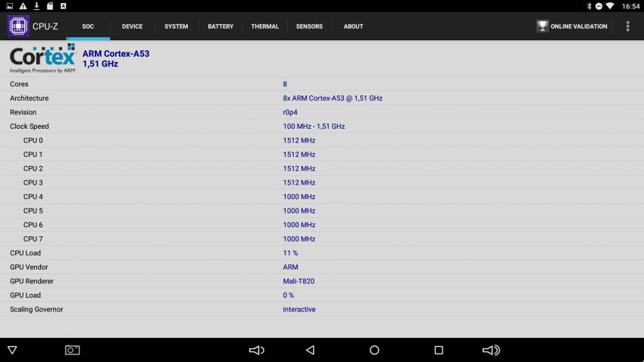Tap the do-not-disturb status icon

pyautogui.click(x=599, y=6)
